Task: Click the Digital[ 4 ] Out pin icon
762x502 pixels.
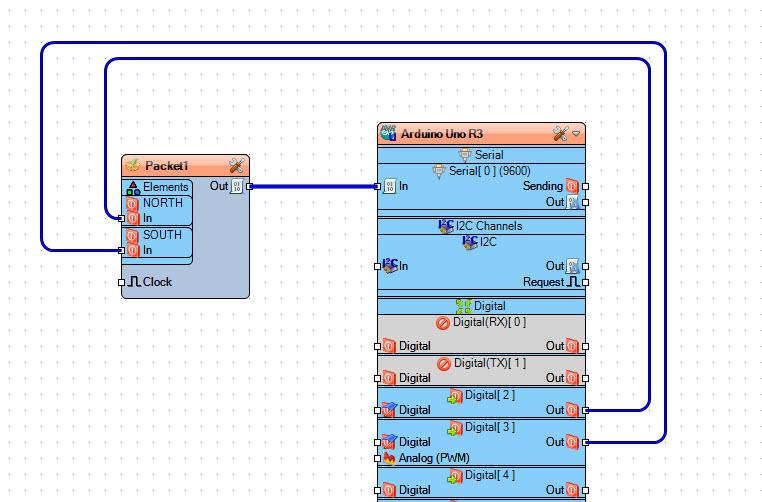Action: [x=572, y=490]
